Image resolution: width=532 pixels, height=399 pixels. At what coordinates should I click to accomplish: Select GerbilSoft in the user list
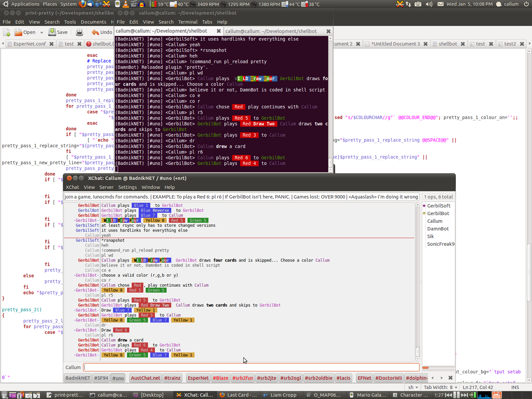point(439,206)
